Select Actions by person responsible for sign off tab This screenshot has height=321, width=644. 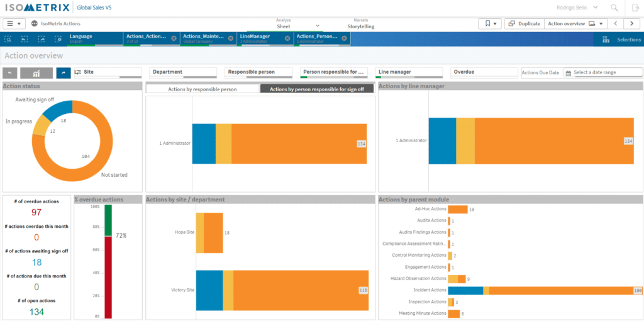317,89
